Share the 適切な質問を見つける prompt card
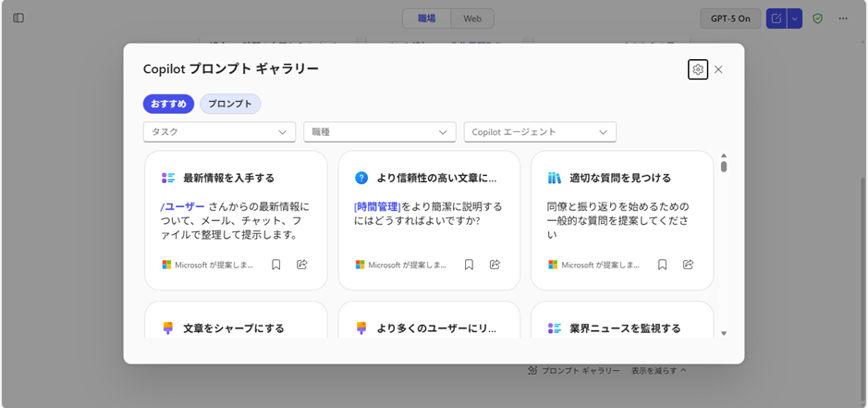 coord(688,265)
